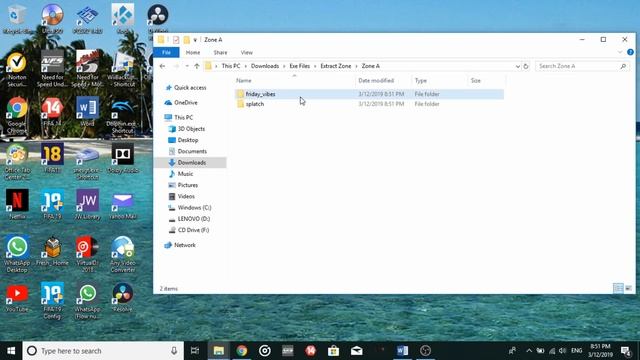Select YouTube desktop shortcut
Image resolution: width=640 pixels, height=360 pixels.
point(17,298)
